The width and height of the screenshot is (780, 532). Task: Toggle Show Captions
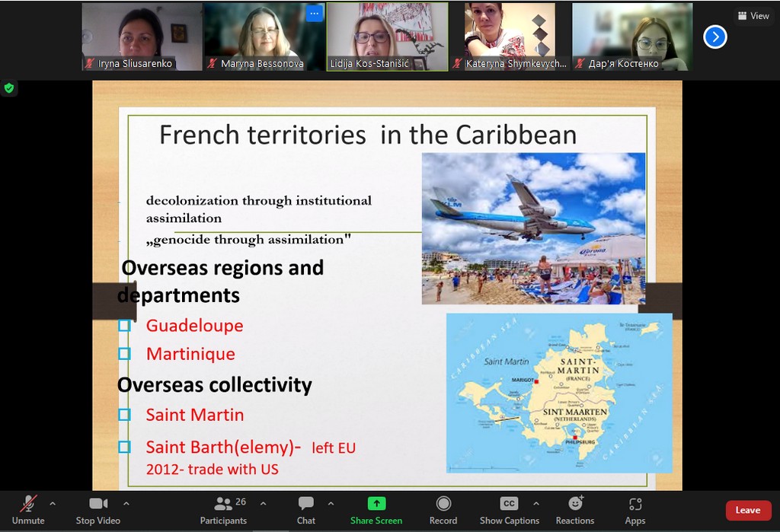pos(509,504)
